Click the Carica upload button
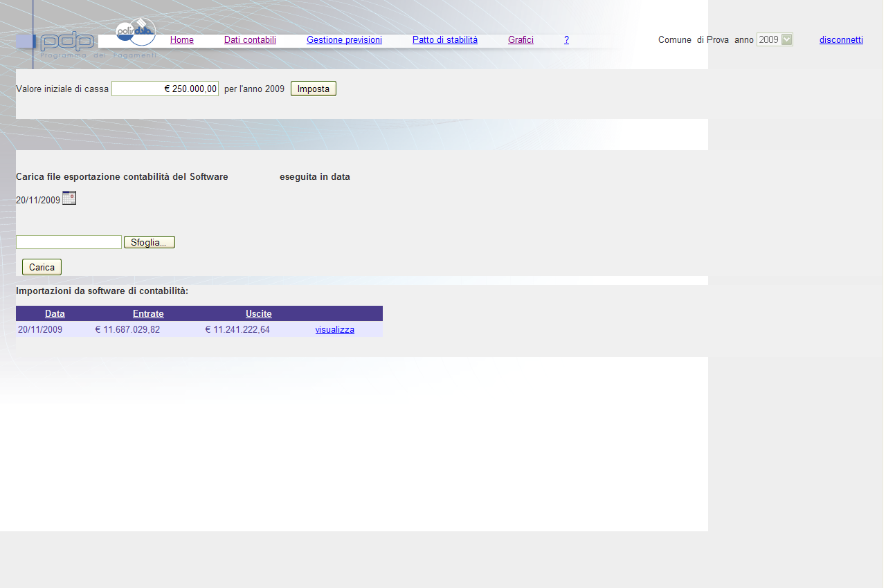886x588 pixels. coord(42,267)
